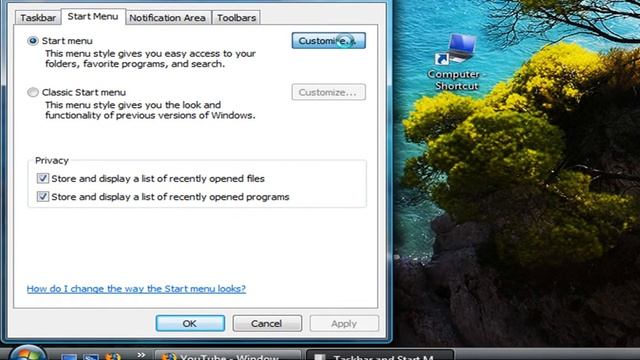
Task: Select the Start Menu tab
Action: [93, 16]
